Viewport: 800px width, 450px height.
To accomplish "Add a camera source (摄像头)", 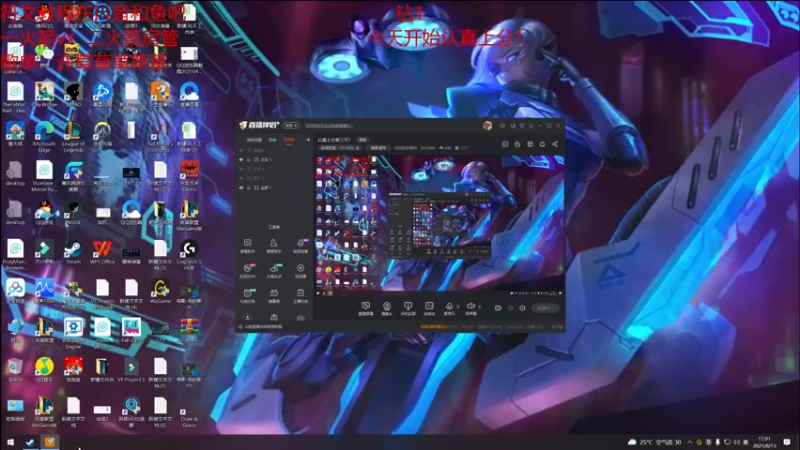I will click(x=387, y=308).
